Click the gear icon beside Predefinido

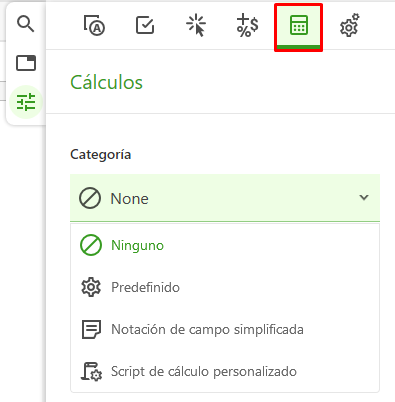(x=91, y=287)
